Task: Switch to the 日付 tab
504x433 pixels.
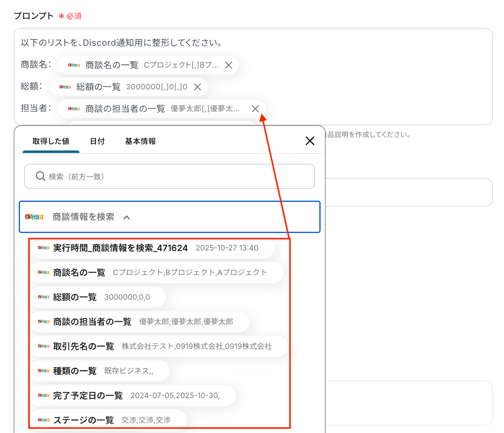Action: 97,141
